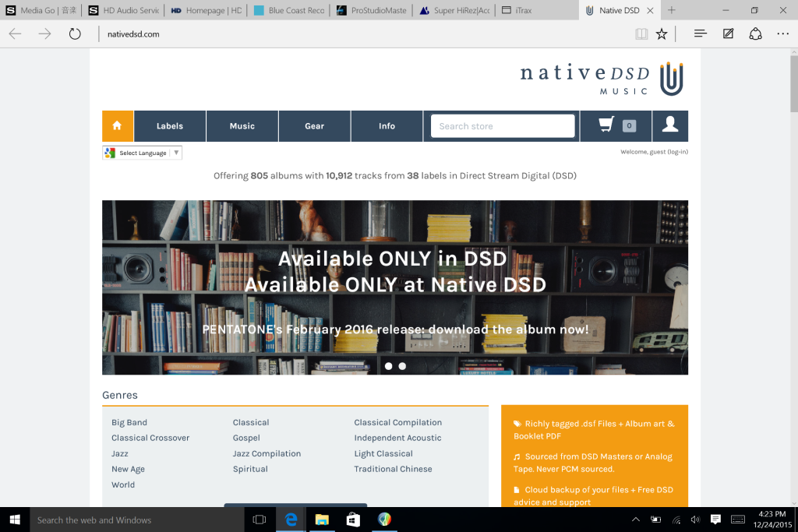Open the shopping cart icon

606,125
